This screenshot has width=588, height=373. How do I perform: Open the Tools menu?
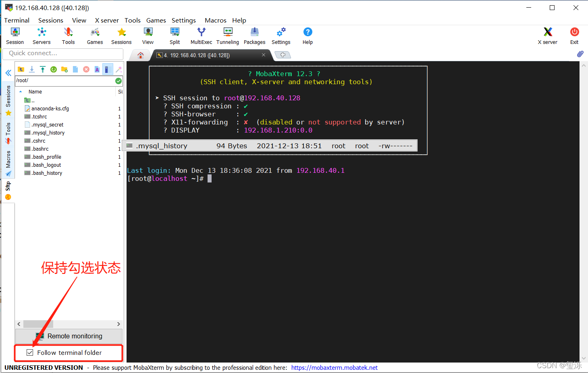tap(133, 20)
